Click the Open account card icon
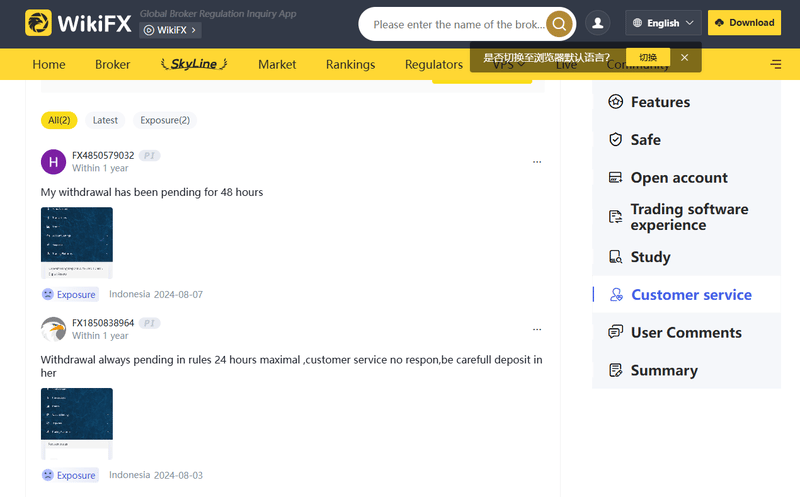Viewport: 800px width, 497px height. point(616,177)
